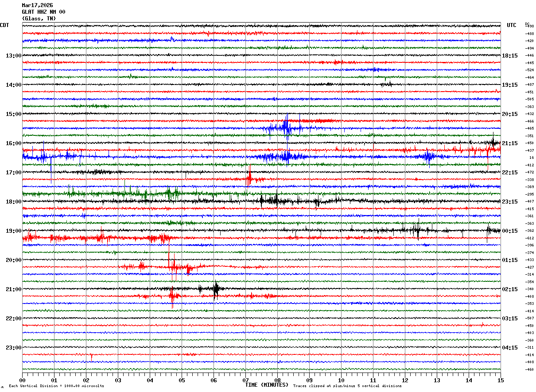This screenshot has width=536, height=392.
Task: Click the DC offset value "-524"
Action: click(x=529, y=70)
